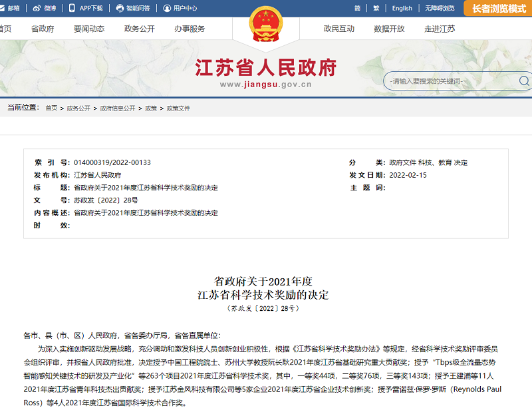Open 智能问答 headset icon

[120, 9]
